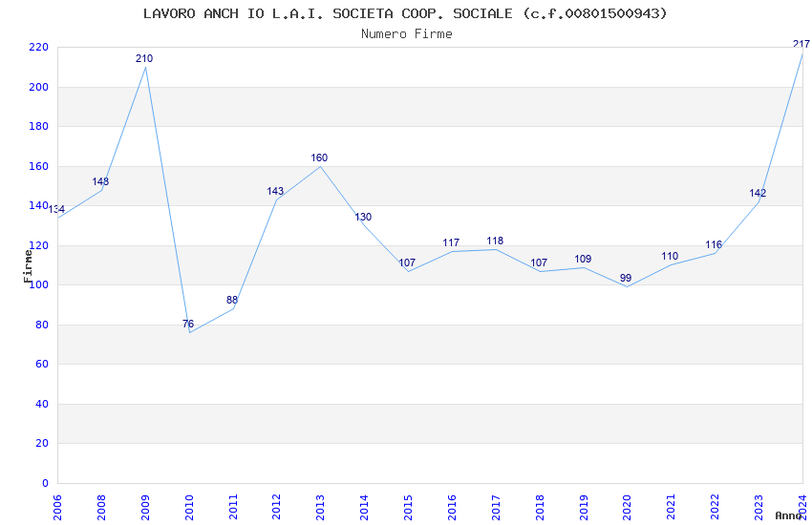This screenshot has height=525, width=812.
Task: Select the 2013 data label 160
Action: tap(319, 157)
